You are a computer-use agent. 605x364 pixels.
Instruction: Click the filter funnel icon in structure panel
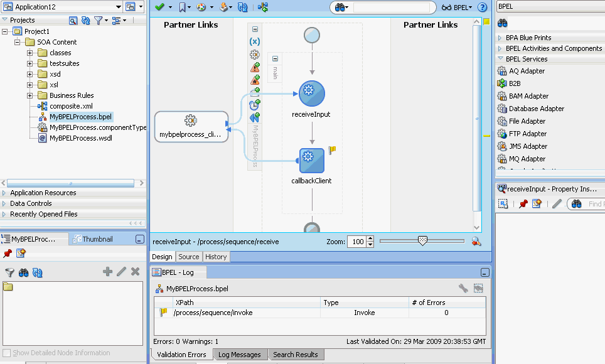[x=9, y=272]
